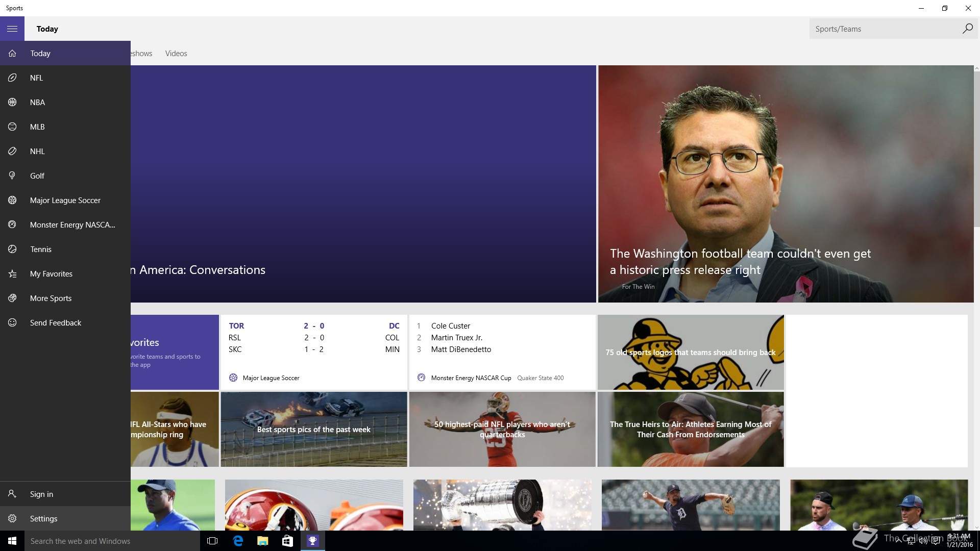Select MLB in the sidebar
The width and height of the screenshot is (980, 551).
tap(65, 127)
